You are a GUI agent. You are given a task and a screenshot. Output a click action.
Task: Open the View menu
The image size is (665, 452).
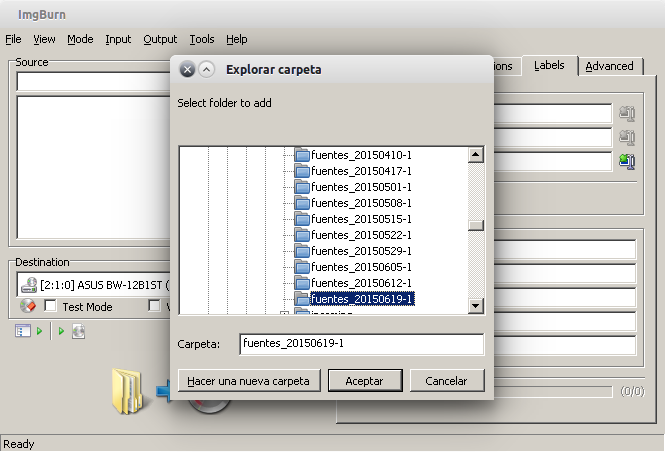[44, 39]
